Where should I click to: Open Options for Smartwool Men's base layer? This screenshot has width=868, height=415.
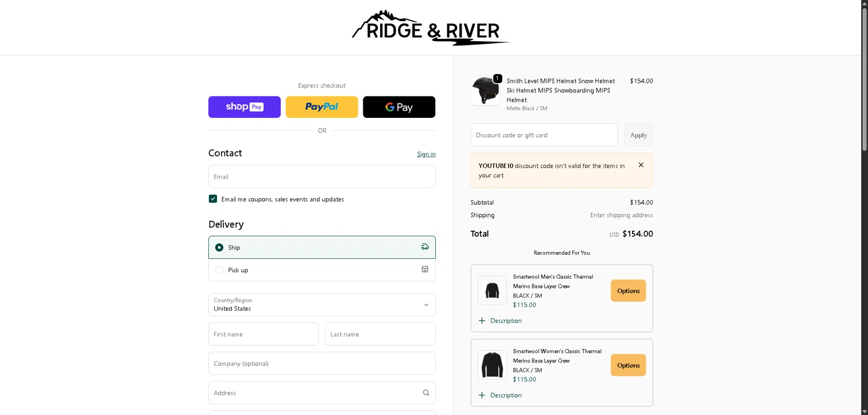click(628, 291)
